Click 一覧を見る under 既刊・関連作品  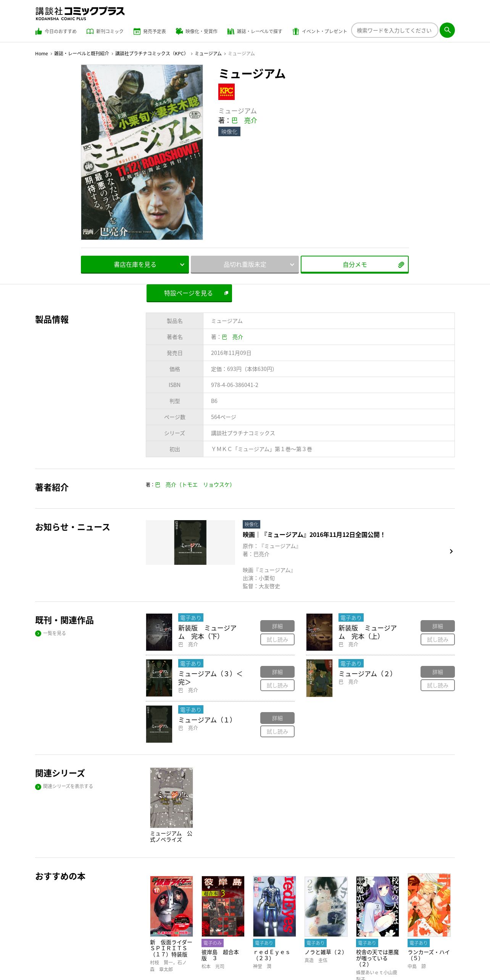[x=54, y=633]
